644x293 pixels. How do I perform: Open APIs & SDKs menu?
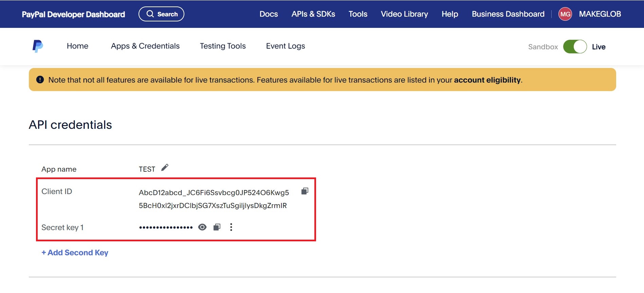click(313, 14)
